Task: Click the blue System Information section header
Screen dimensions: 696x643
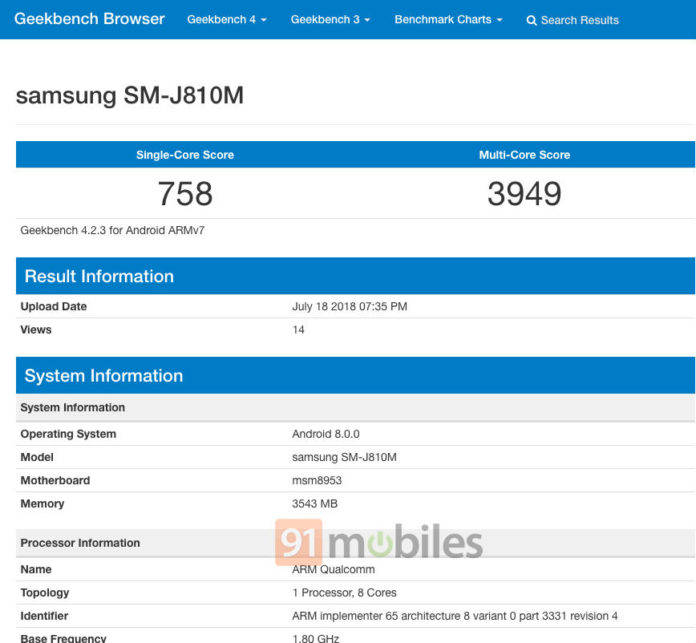Action: 356,375
